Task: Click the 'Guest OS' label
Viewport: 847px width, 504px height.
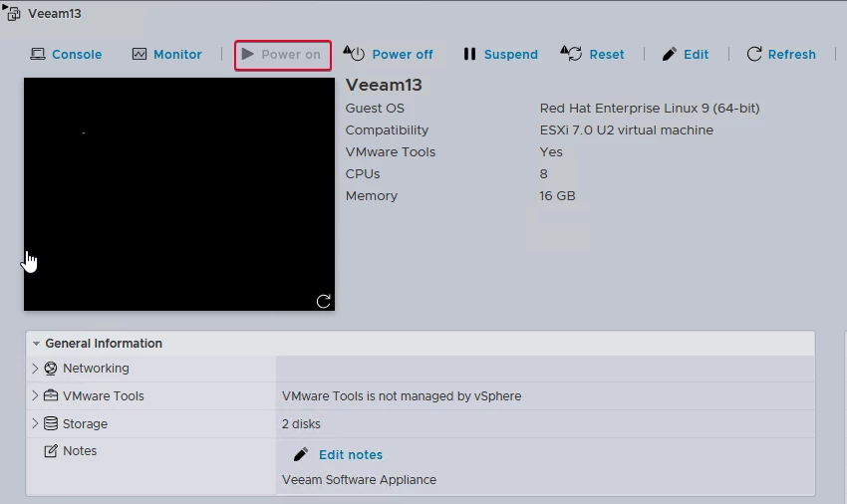Action: click(375, 108)
